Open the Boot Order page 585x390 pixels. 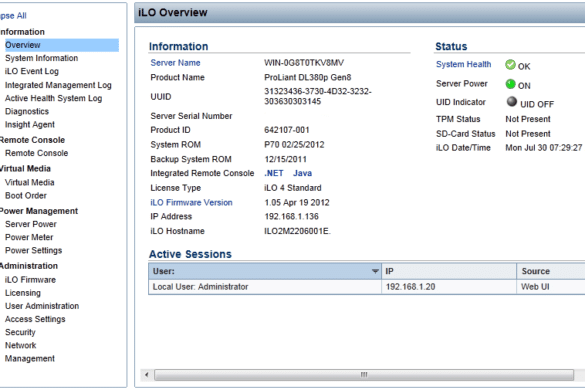pos(26,196)
